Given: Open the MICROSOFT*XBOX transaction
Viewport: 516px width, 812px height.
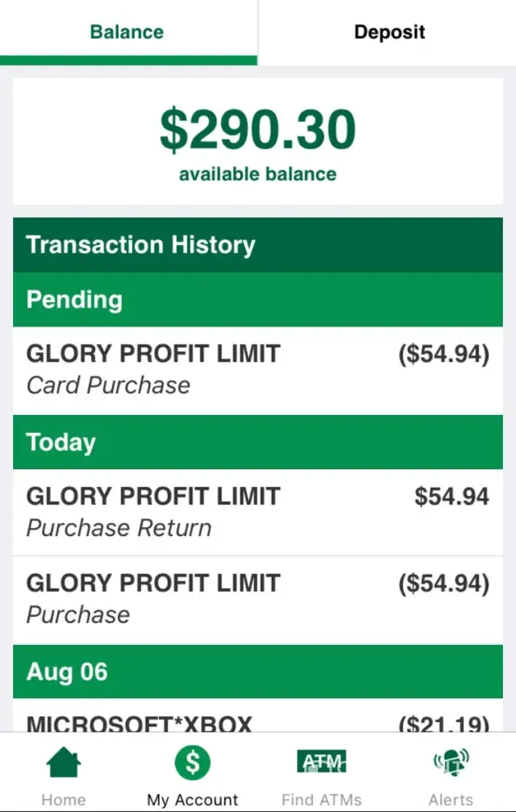Looking at the screenshot, I should [x=257, y=723].
